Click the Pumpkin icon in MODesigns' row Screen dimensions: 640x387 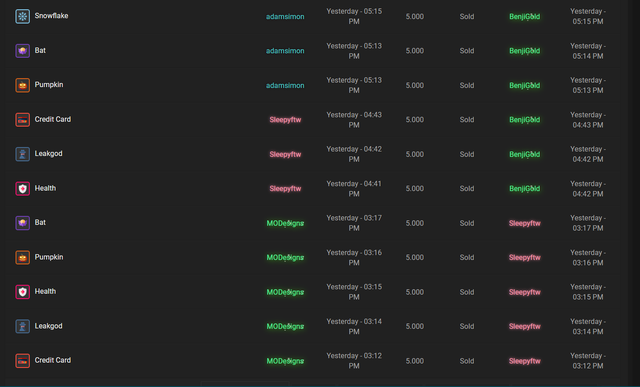[22, 258]
